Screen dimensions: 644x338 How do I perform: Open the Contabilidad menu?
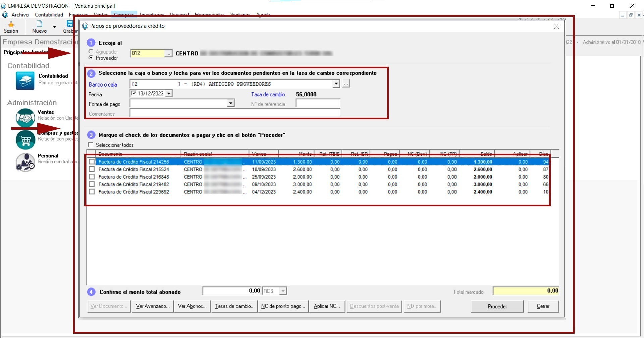pos(49,15)
